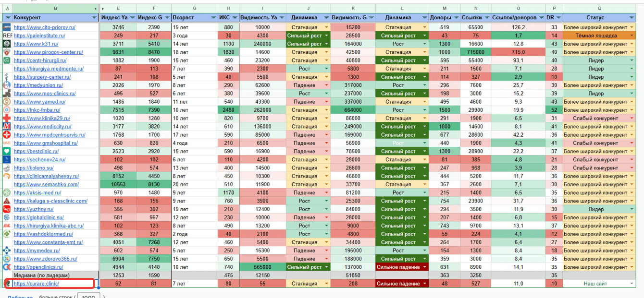Expand hidden columns with arrow in column E header
The width and height of the screenshot is (644, 298).
pyautogui.click(x=103, y=9)
